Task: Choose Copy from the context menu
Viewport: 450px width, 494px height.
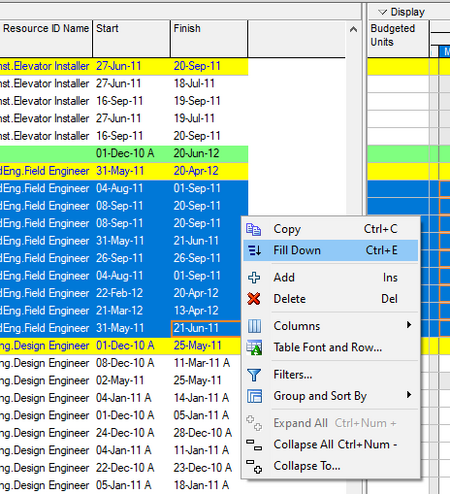Action: (x=330, y=229)
